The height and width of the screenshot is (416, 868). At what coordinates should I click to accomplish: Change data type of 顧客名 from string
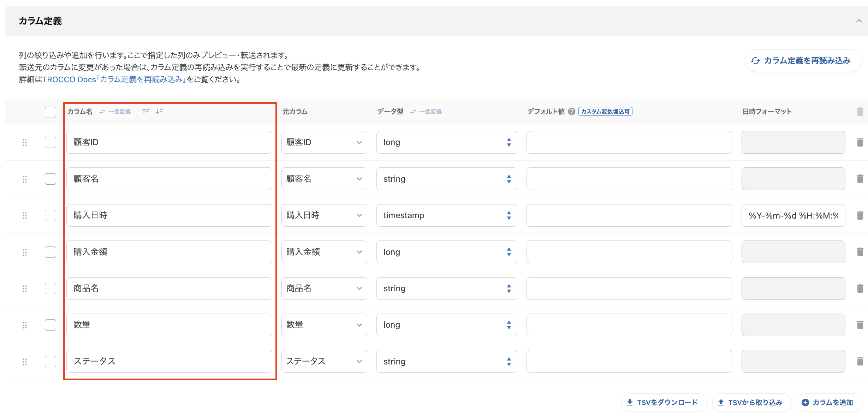tap(447, 179)
